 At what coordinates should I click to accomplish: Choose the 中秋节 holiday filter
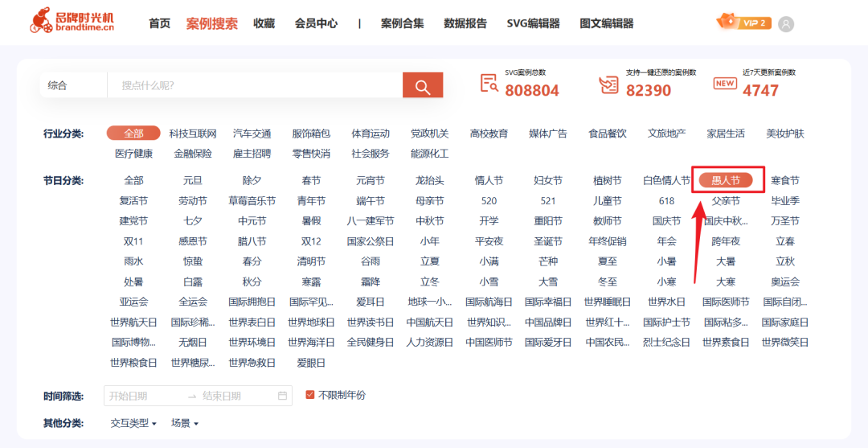pos(430,221)
